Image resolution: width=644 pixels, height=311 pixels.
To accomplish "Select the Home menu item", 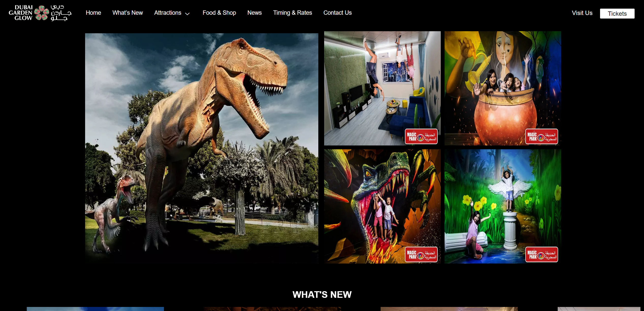I will pyautogui.click(x=93, y=13).
